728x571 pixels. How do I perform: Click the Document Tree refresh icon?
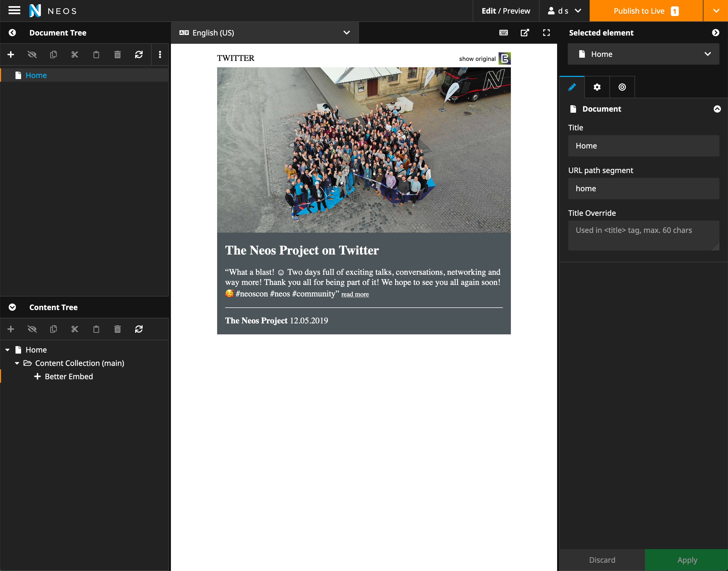(x=139, y=54)
